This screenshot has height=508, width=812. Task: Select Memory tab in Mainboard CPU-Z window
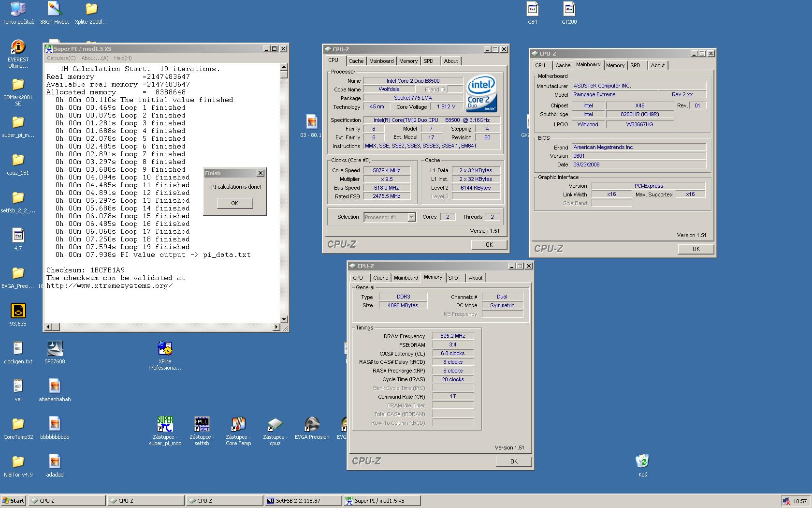(x=615, y=65)
